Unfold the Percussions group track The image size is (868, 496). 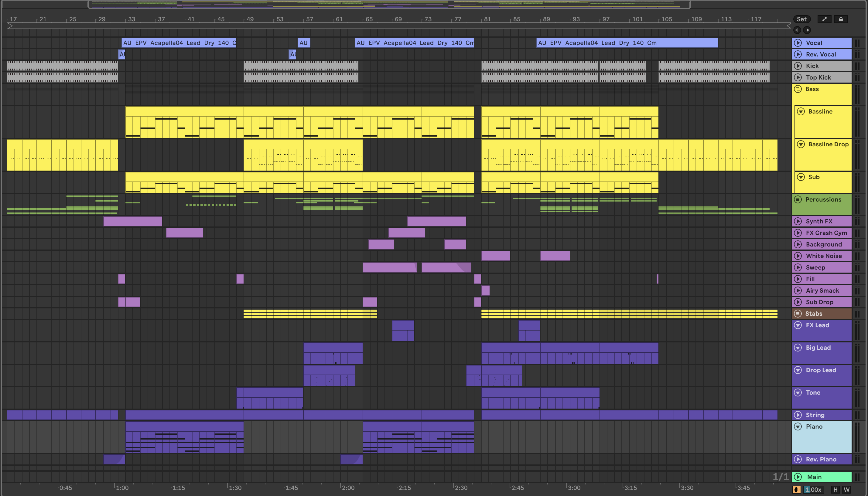click(x=798, y=199)
